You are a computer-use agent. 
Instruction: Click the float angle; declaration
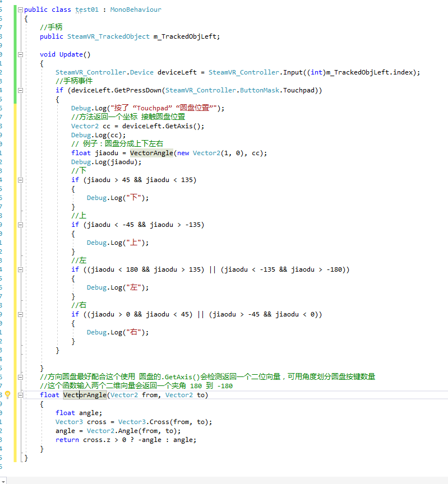tap(79, 413)
